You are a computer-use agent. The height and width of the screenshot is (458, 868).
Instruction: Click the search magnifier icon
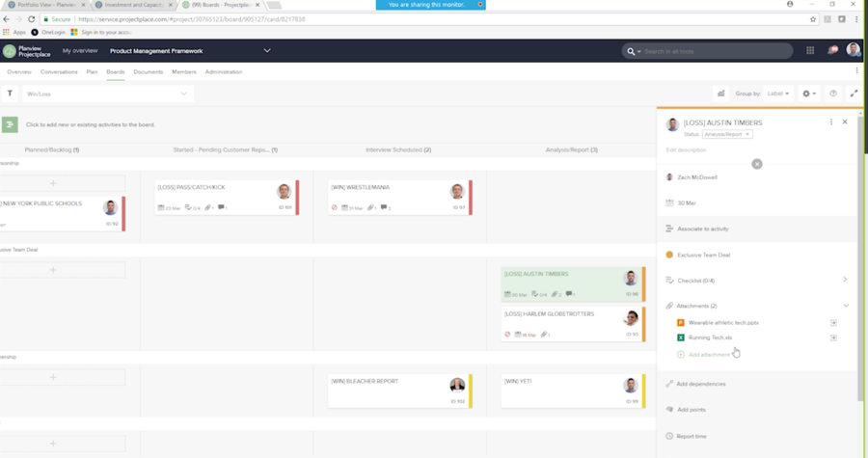[x=631, y=51]
